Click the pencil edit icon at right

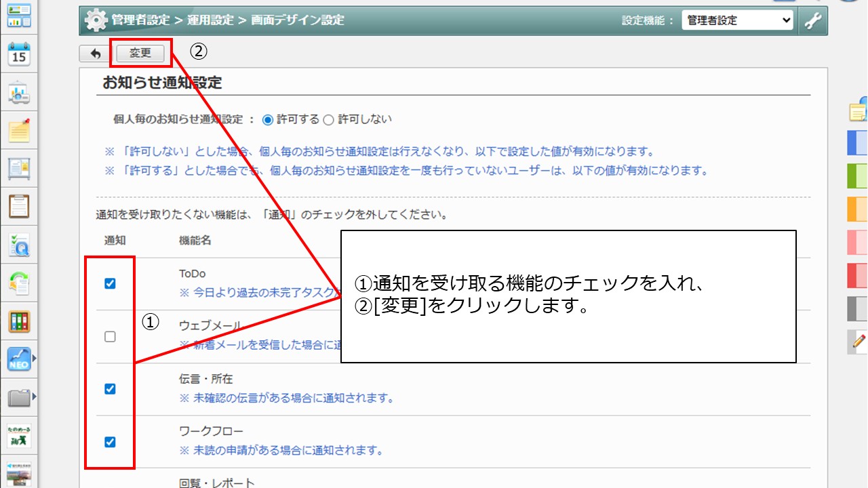tap(859, 341)
